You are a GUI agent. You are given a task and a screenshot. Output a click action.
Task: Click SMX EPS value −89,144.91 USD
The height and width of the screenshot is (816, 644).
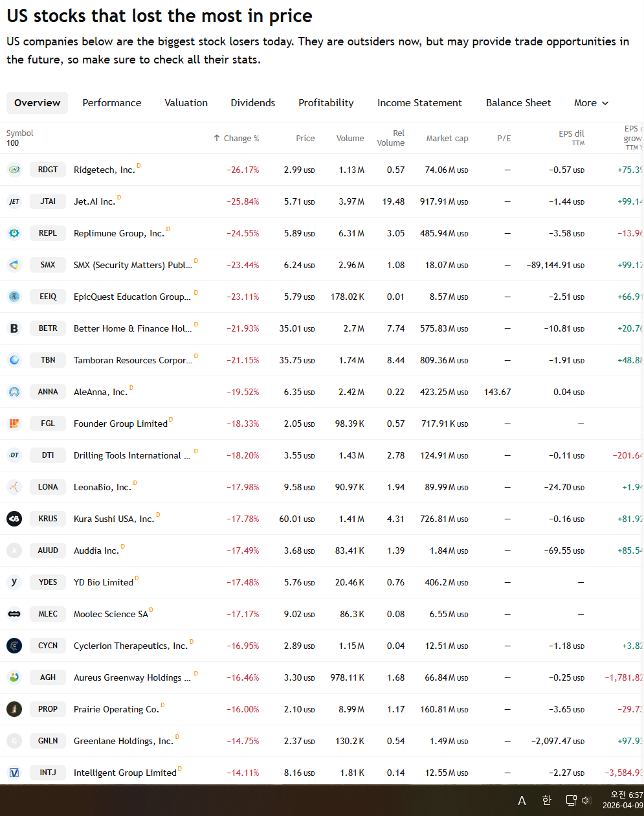(x=555, y=265)
